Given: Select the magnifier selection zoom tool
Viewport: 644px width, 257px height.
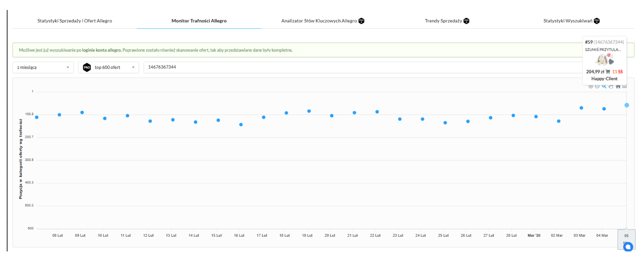Looking at the screenshot, I should (x=604, y=86).
